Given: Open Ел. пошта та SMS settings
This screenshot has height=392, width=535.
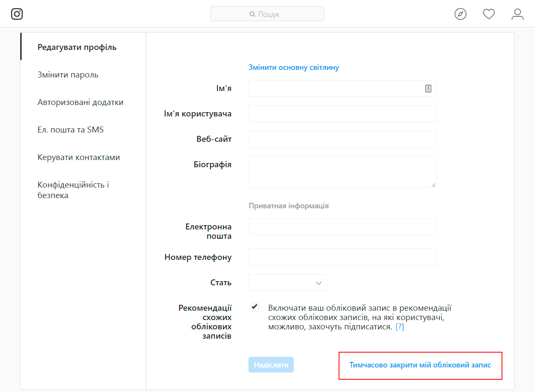Looking at the screenshot, I should 71,130.
